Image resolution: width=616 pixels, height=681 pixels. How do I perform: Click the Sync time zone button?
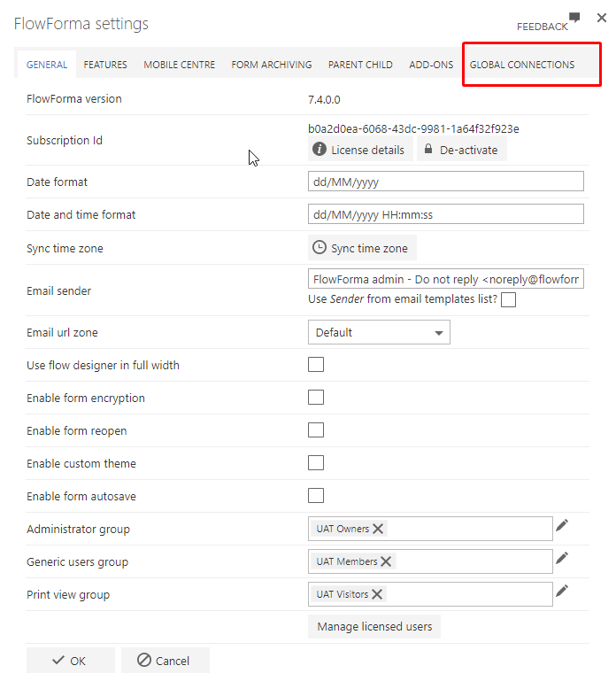pyautogui.click(x=362, y=248)
